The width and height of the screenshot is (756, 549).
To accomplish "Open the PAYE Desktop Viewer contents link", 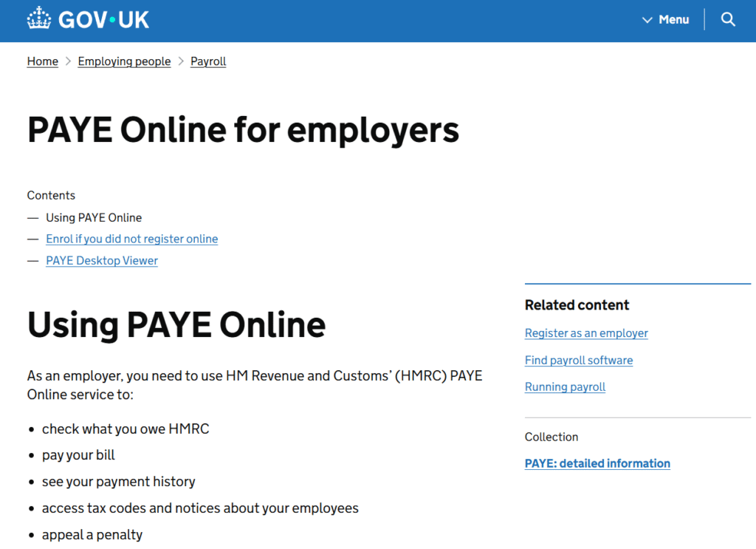I will coord(101,260).
